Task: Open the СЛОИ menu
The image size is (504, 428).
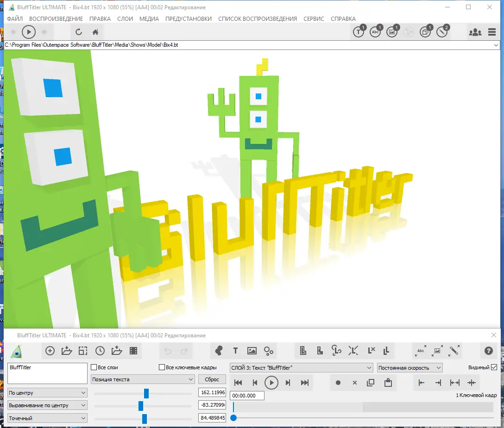Action: [x=125, y=19]
